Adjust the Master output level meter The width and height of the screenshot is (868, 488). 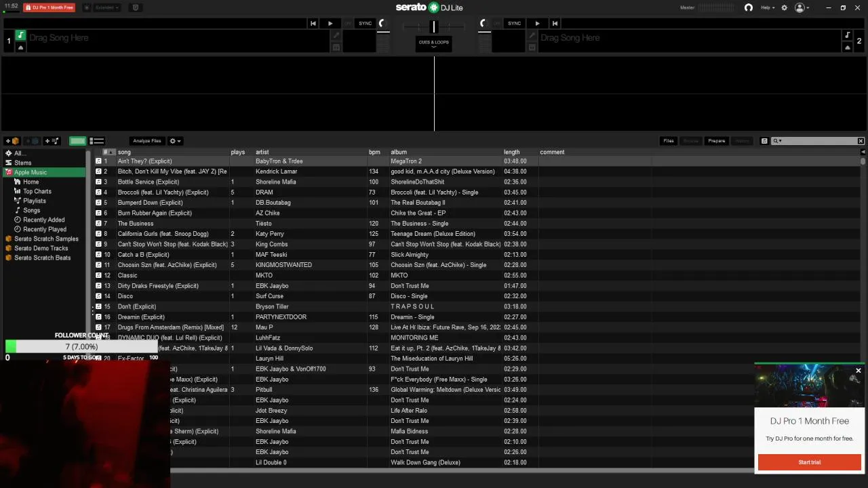tap(716, 7)
